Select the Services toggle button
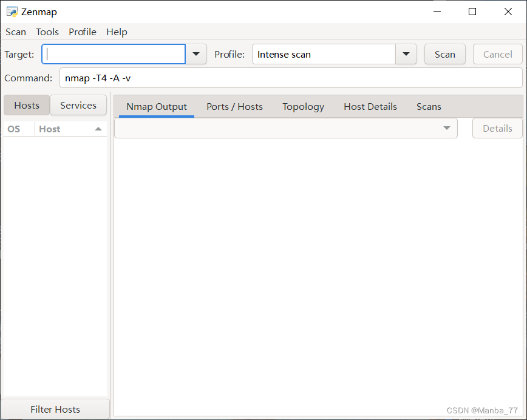The image size is (527, 420). [x=78, y=105]
